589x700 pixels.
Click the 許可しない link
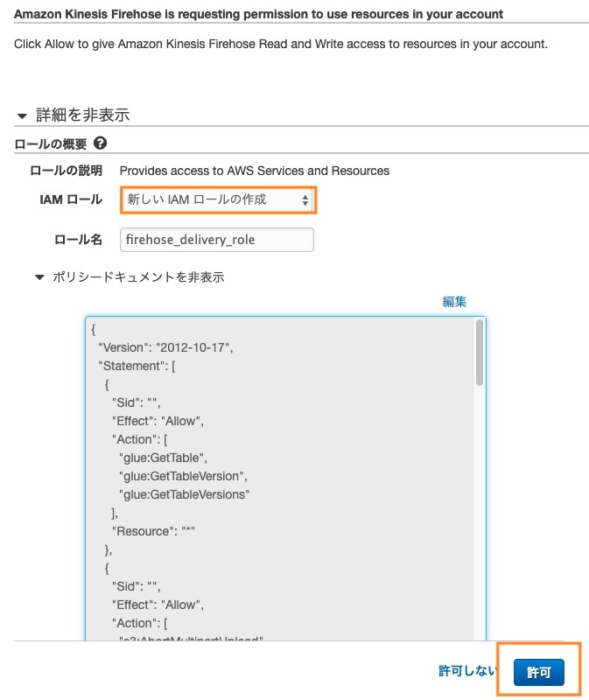pos(467,670)
